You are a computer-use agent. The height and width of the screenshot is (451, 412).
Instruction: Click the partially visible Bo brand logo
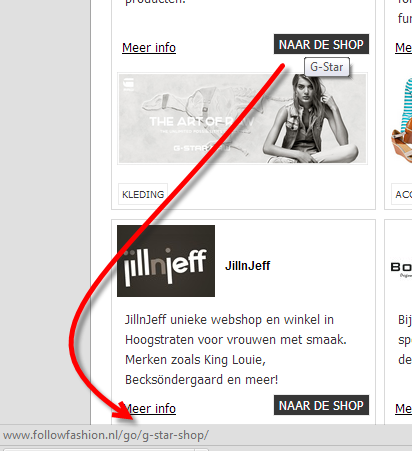(401, 269)
